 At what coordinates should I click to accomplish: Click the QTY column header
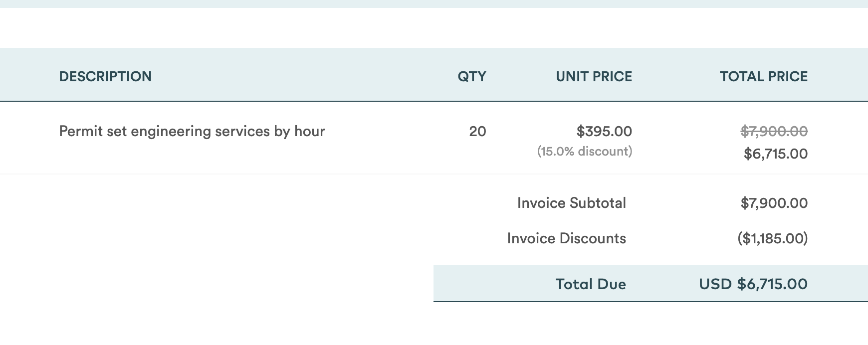pyautogui.click(x=472, y=76)
